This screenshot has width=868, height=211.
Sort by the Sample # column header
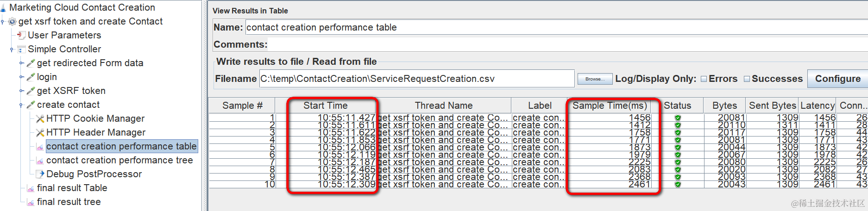click(x=242, y=105)
